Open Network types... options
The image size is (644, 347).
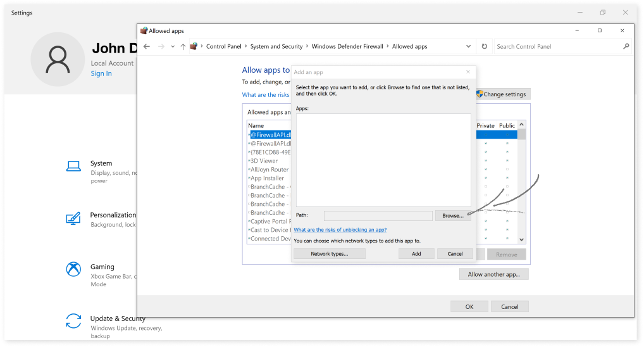330,254
